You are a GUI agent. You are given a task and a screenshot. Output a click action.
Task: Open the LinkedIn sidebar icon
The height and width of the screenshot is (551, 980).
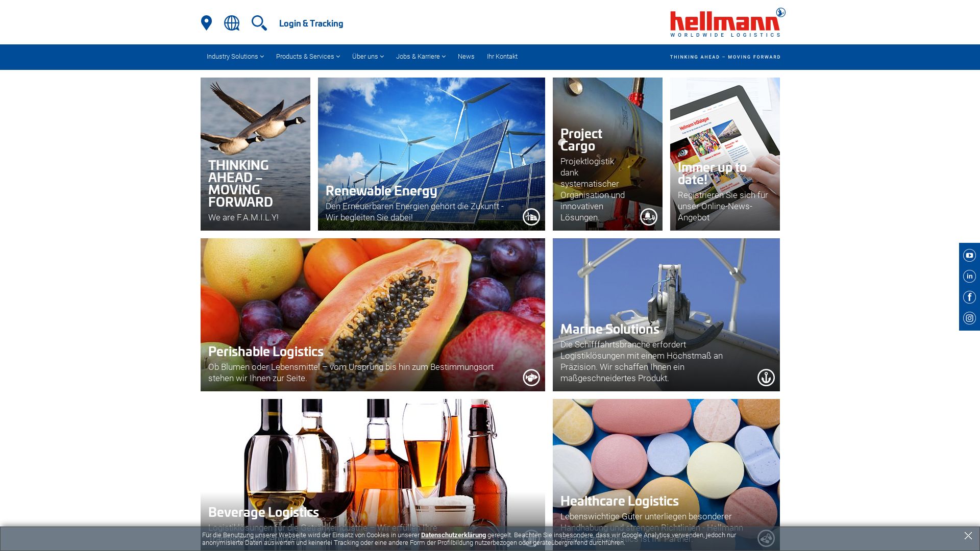[969, 277]
